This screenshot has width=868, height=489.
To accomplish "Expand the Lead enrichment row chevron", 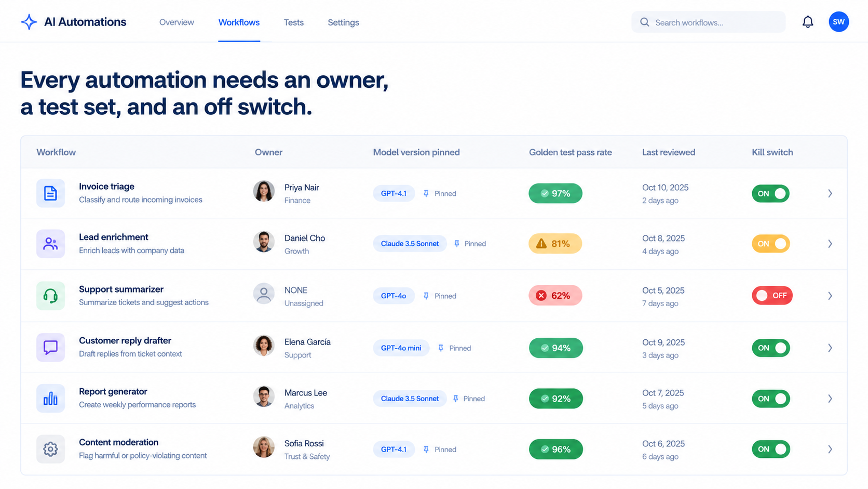I will pyautogui.click(x=830, y=244).
